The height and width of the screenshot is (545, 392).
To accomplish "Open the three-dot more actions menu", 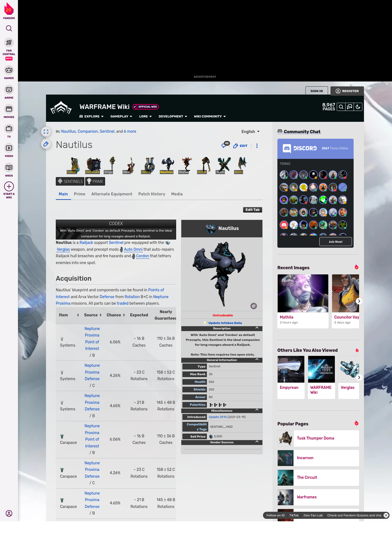I will [257, 146].
